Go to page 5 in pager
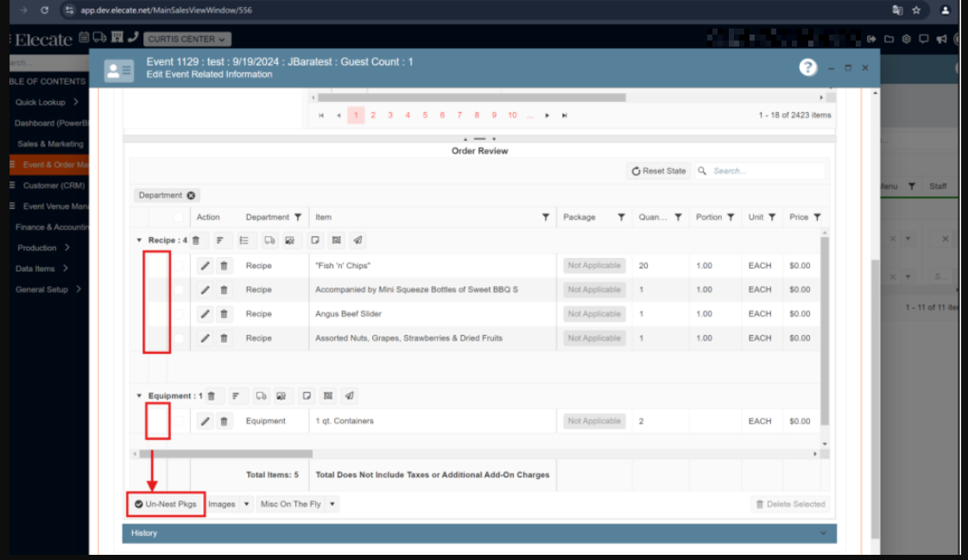 click(425, 116)
